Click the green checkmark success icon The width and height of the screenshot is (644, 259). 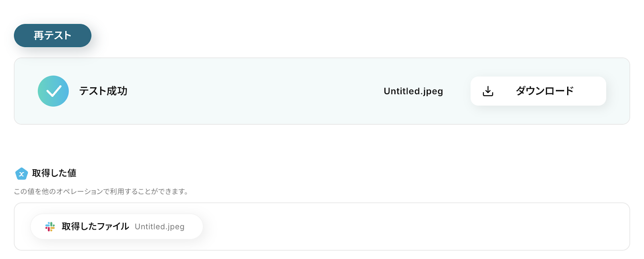(x=53, y=91)
